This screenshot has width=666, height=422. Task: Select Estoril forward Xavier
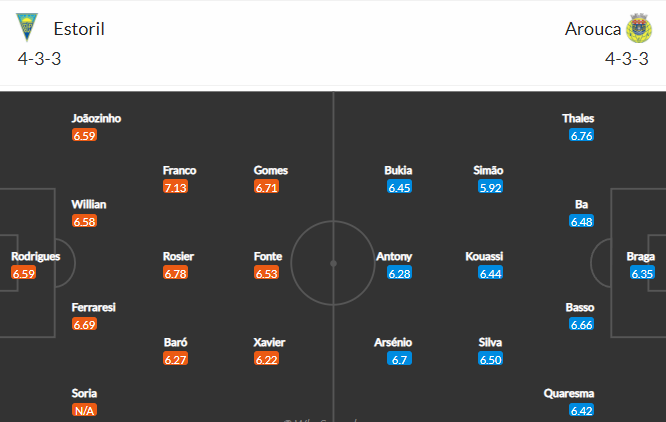[269, 342]
